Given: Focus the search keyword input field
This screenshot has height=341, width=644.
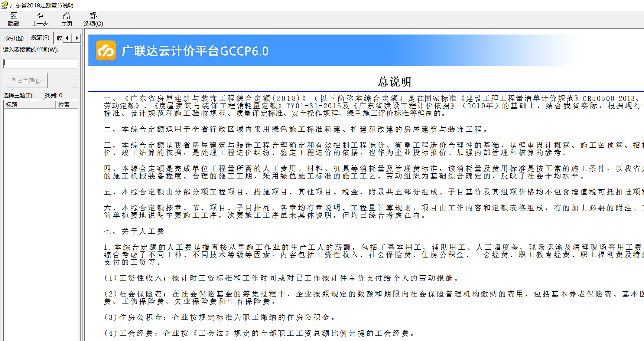Looking at the screenshot, I should tap(40, 63).
